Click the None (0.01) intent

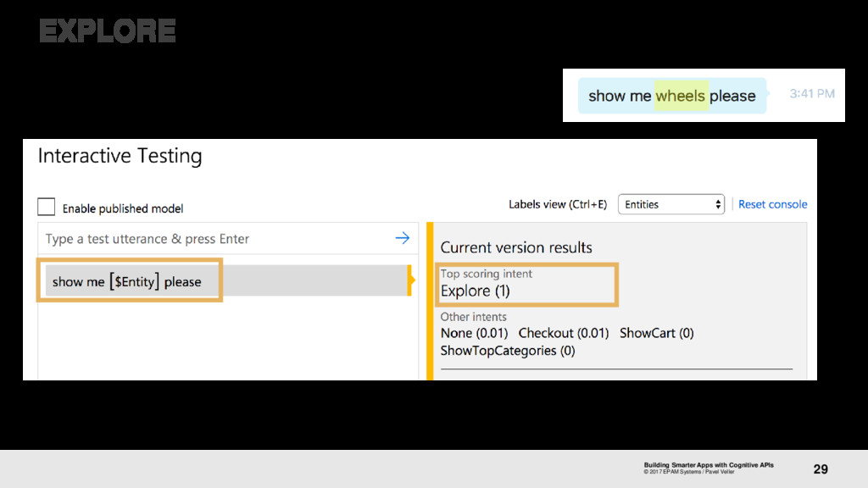point(474,333)
